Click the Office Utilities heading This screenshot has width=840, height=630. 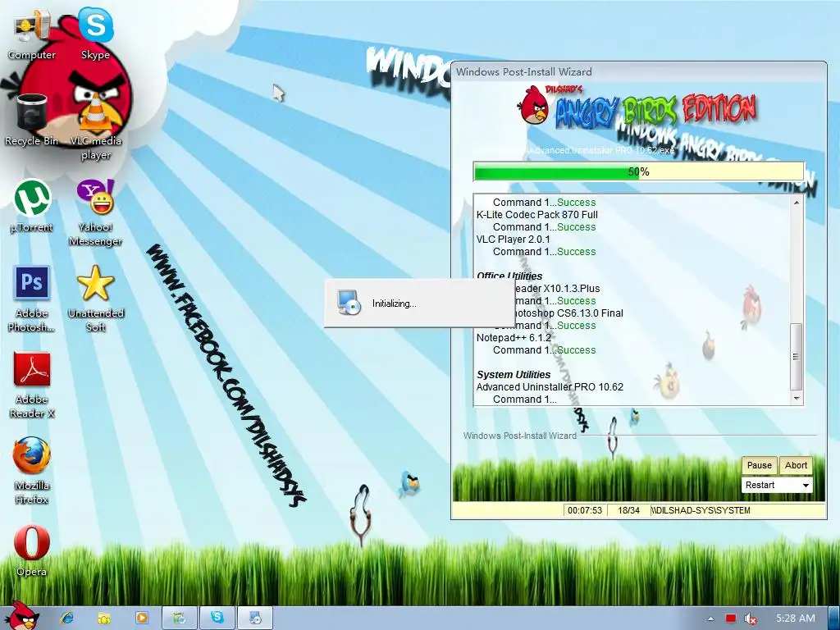click(x=509, y=276)
